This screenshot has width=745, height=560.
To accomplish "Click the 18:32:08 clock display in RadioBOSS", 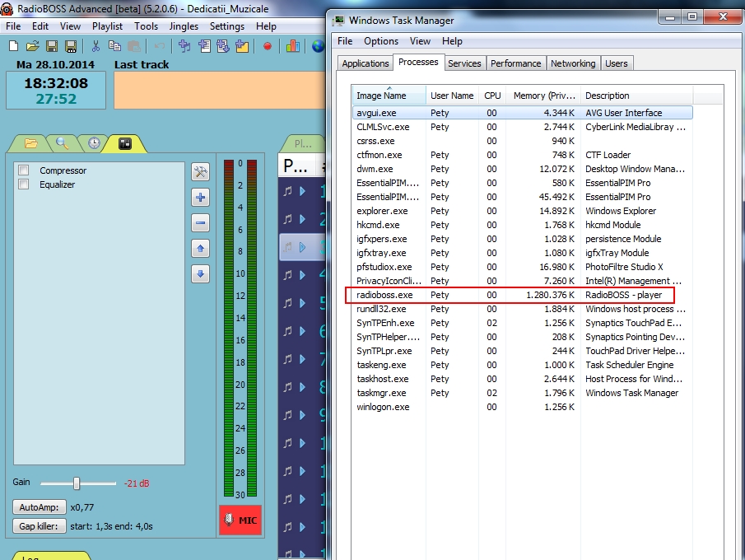I will (56, 83).
